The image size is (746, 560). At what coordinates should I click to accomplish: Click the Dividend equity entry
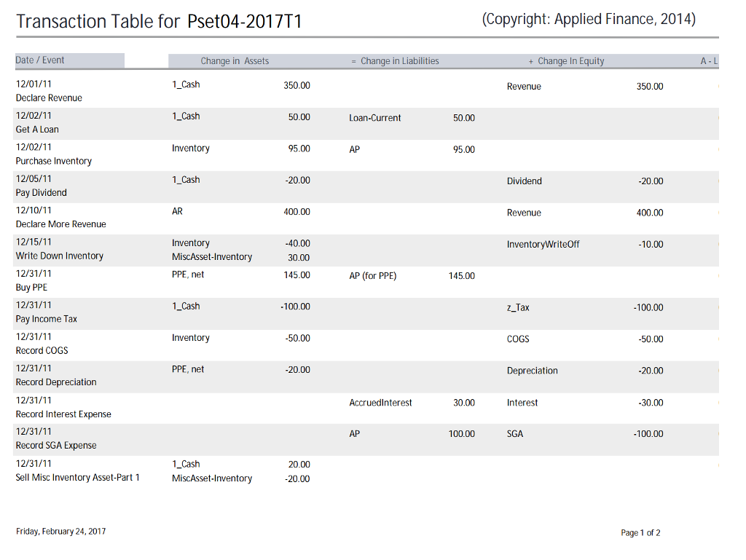click(x=525, y=181)
